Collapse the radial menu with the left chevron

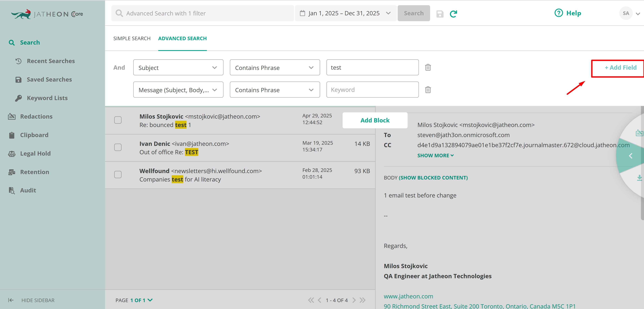point(631,156)
